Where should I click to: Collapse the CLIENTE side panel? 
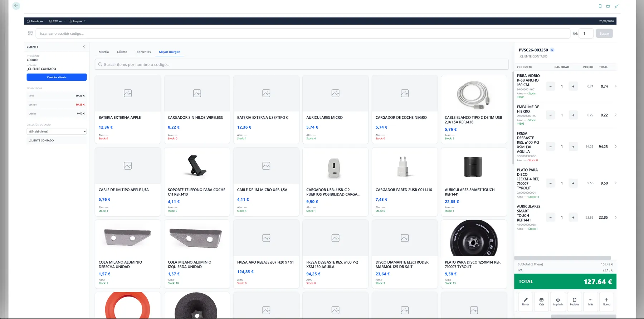[x=84, y=47]
